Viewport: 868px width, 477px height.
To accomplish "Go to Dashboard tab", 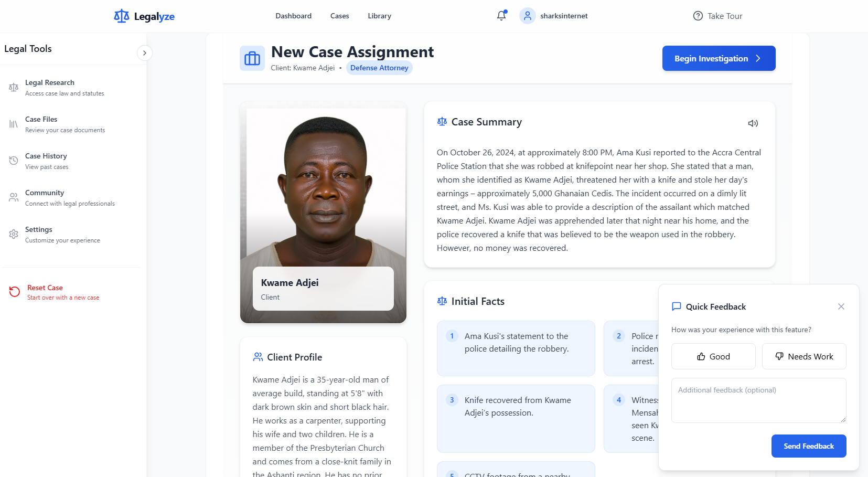I will 294,16.
